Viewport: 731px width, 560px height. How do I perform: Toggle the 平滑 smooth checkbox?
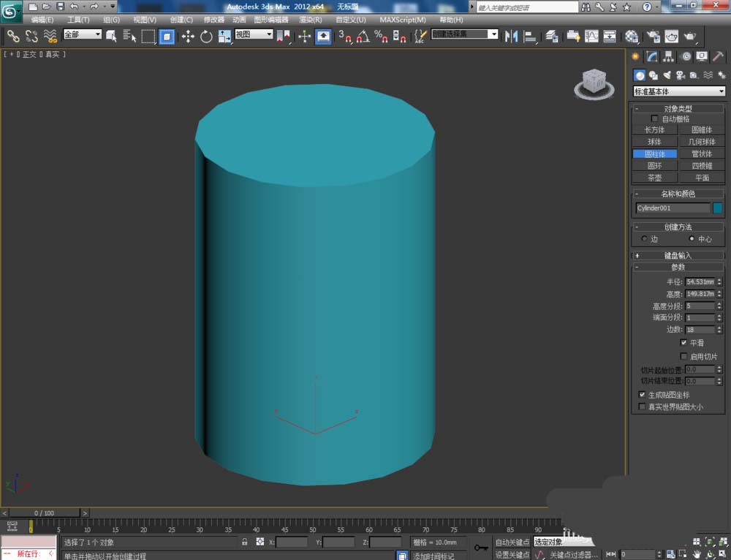click(x=683, y=342)
